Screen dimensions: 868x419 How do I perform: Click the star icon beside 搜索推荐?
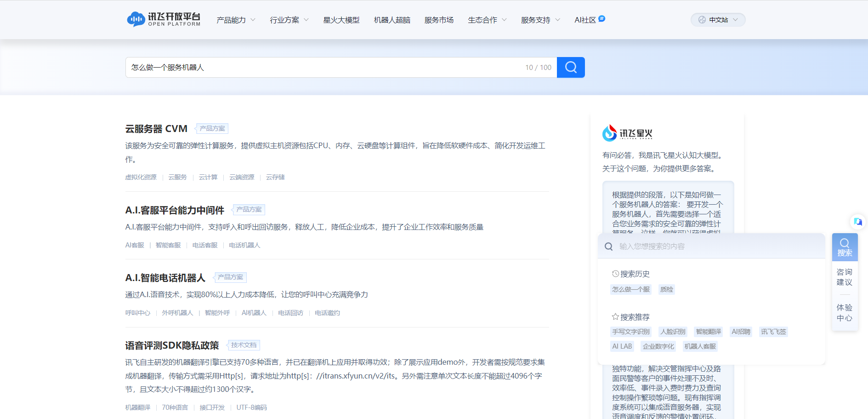[x=615, y=317]
